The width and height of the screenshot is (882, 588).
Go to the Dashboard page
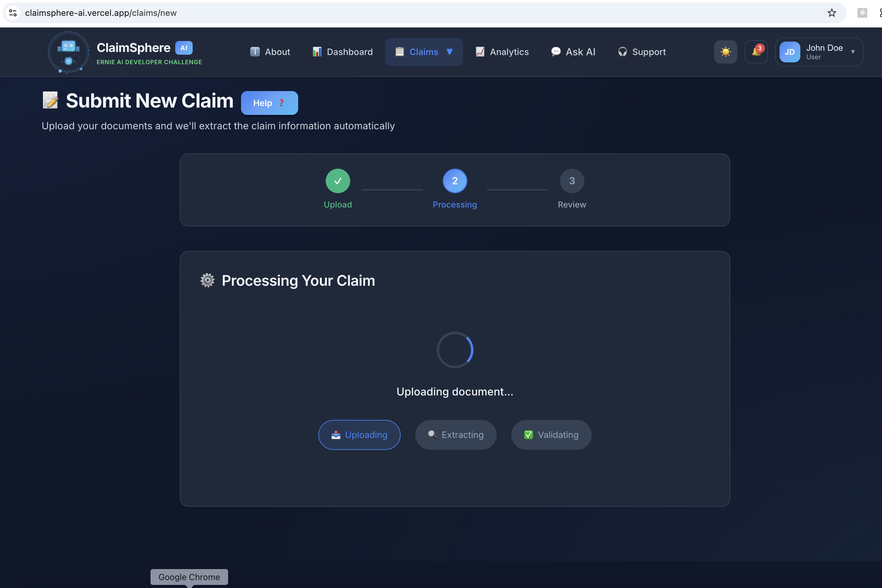pos(343,52)
